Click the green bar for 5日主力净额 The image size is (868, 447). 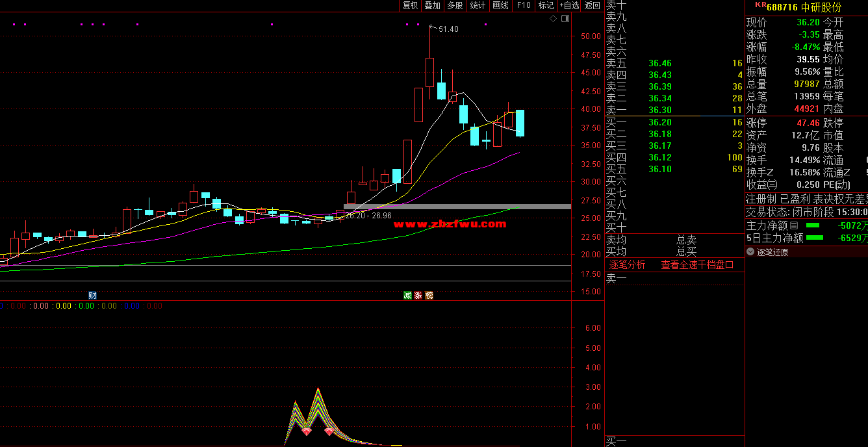click(815, 238)
